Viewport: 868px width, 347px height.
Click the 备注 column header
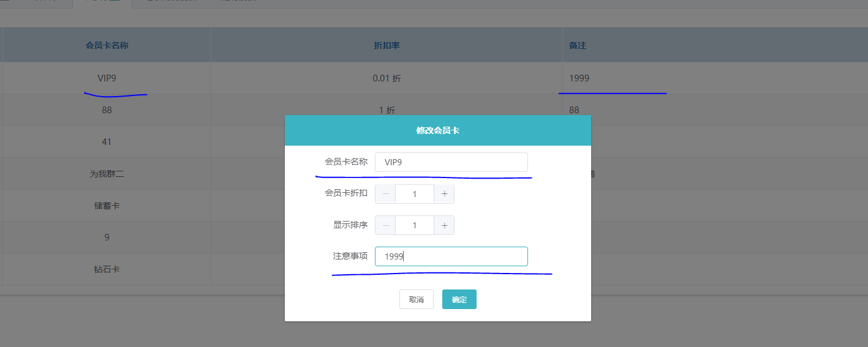[x=578, y=45]
